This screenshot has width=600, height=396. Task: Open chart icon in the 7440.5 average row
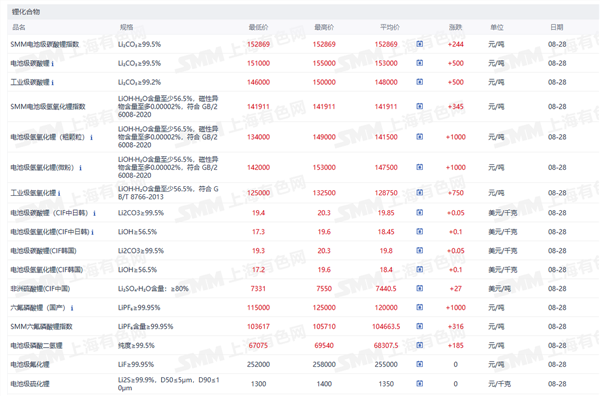pyautogui.click(x=419, y=288)
